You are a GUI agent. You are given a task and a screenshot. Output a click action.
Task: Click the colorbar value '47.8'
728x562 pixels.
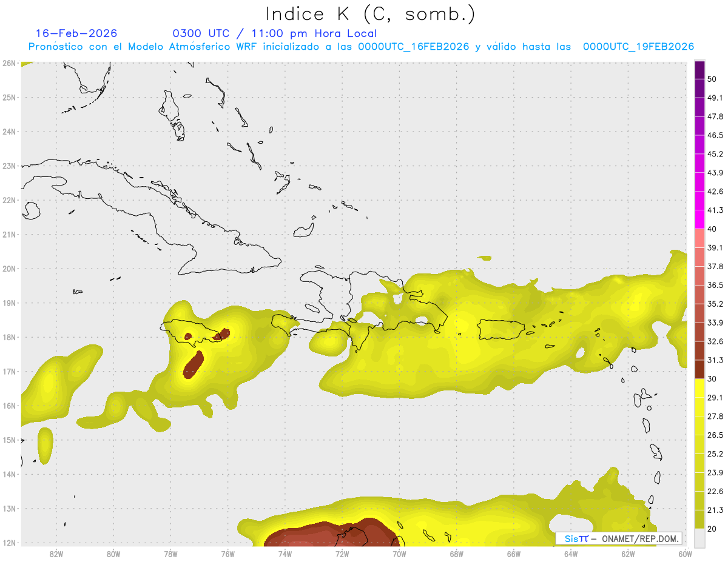714,116
